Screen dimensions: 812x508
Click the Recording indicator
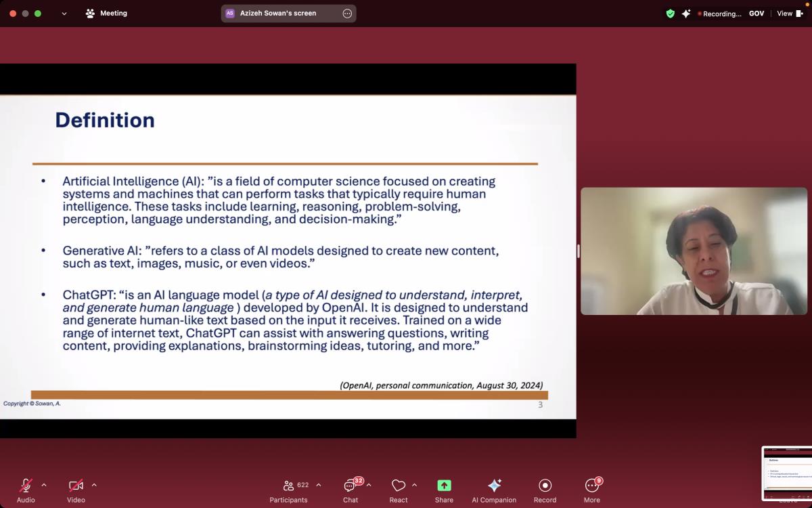pos(719,14)
